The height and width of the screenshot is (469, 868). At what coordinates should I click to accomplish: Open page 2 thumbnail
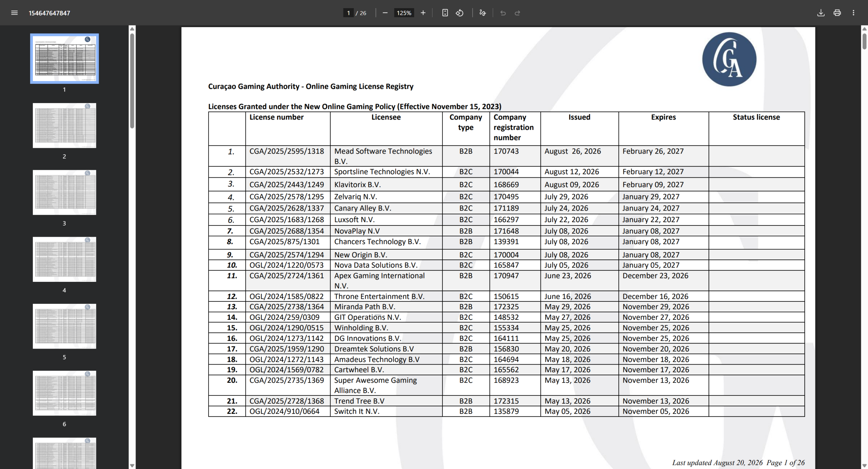pyautogui.click(x=64, y=125)
